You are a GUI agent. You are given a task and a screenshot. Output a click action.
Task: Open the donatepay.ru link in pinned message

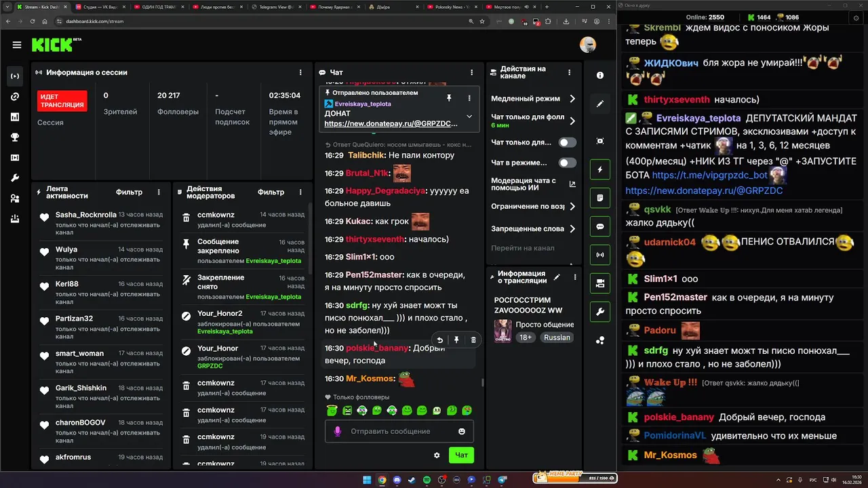[391, 124]
